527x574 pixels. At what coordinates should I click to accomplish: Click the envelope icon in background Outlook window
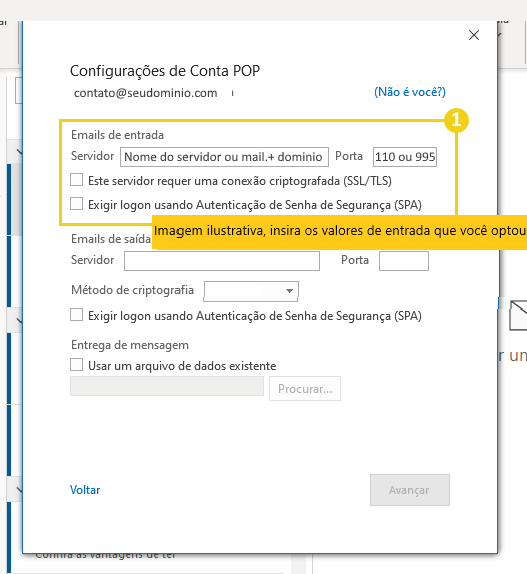coord(518,315)
